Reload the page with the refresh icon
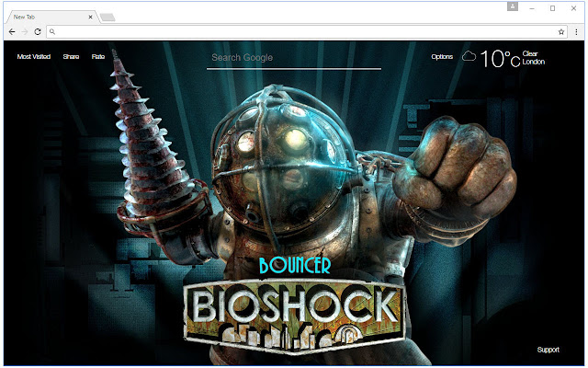Viewport: 588px width, 368px height. coord(38,32)
